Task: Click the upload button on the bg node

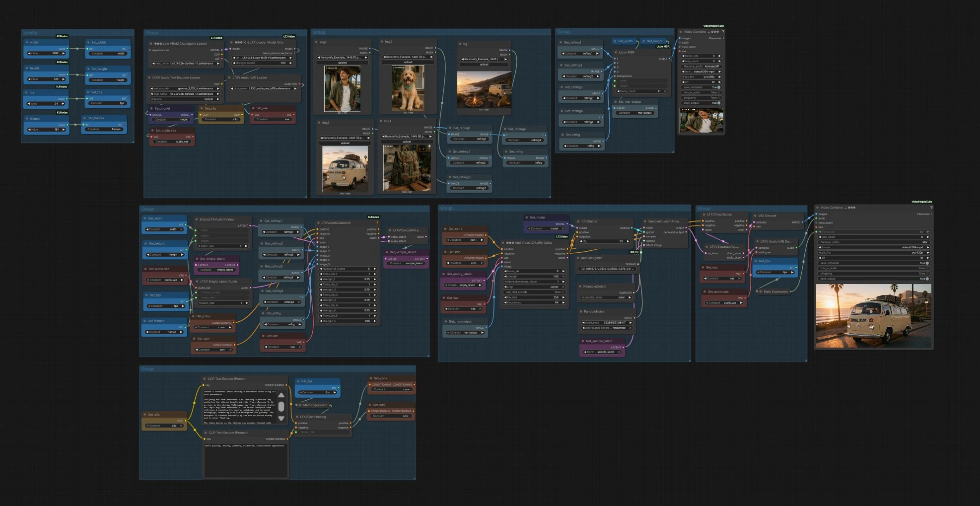Action: (x=484, y=65)
